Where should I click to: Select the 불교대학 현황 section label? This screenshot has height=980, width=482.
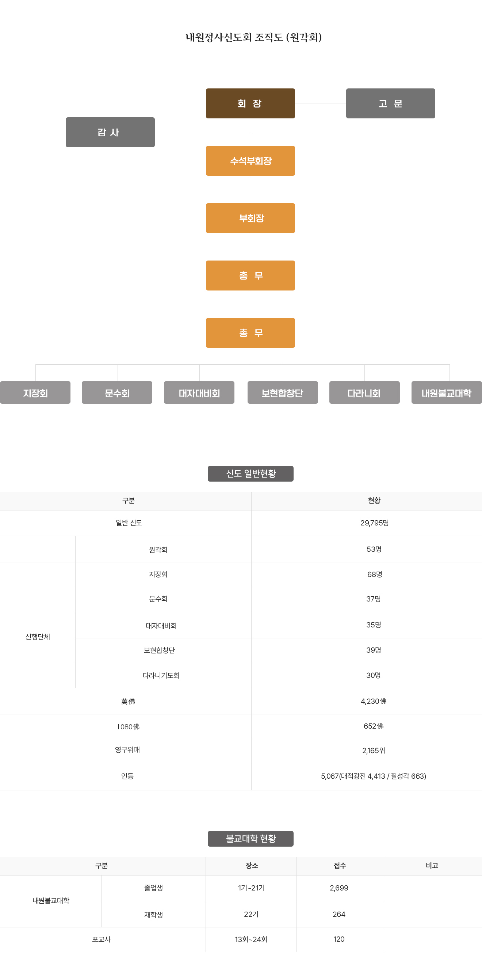coord(250,839)
